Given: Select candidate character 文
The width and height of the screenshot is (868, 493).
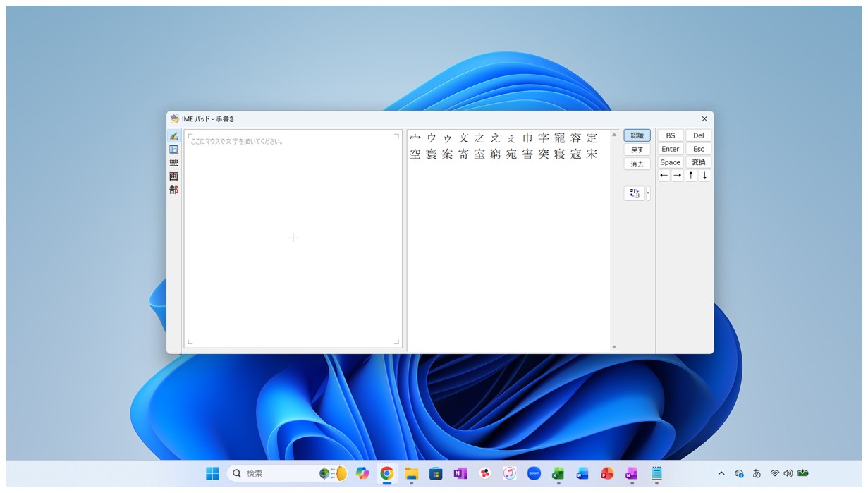Looking at the screenshot, I should [x=463, y=138].
